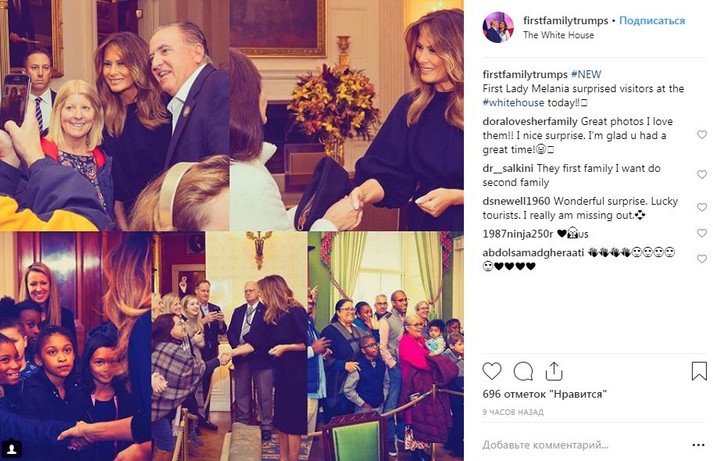Save post with the bookmark icon
Image resolution: width=713 pixels, height=461 pixels.
pyautogui.click(x=699, y=371)
